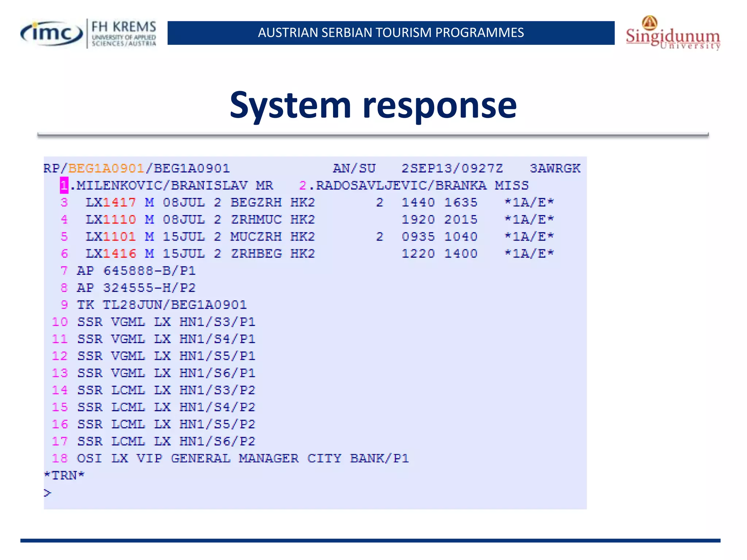The image size is (747, 560).
Task: Click ticketing line TK TL28JUN/BEG1A0901
Action: pos(154,305)
